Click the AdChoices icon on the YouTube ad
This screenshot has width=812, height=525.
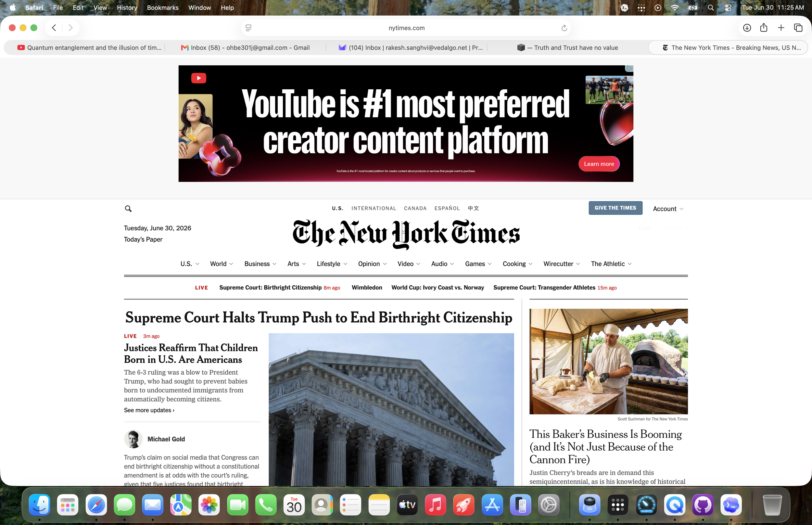click(629, 69)
